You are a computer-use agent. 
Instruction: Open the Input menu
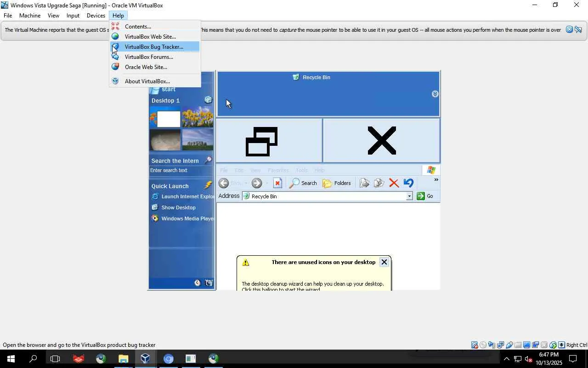(73, 16)
